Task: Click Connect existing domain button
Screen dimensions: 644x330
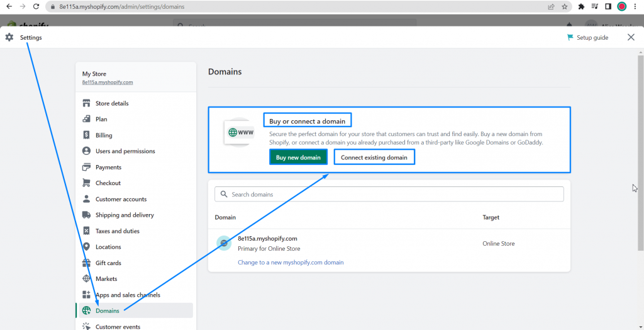Action: 374,157
